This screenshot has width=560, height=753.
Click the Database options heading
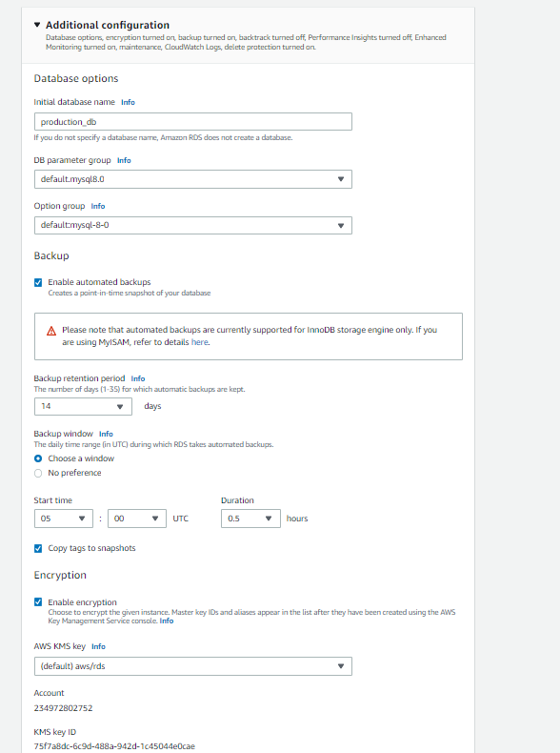(x=76, y=79)
